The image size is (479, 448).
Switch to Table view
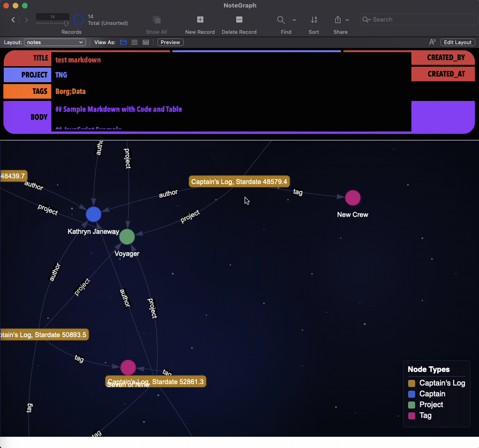pos(146,42)
